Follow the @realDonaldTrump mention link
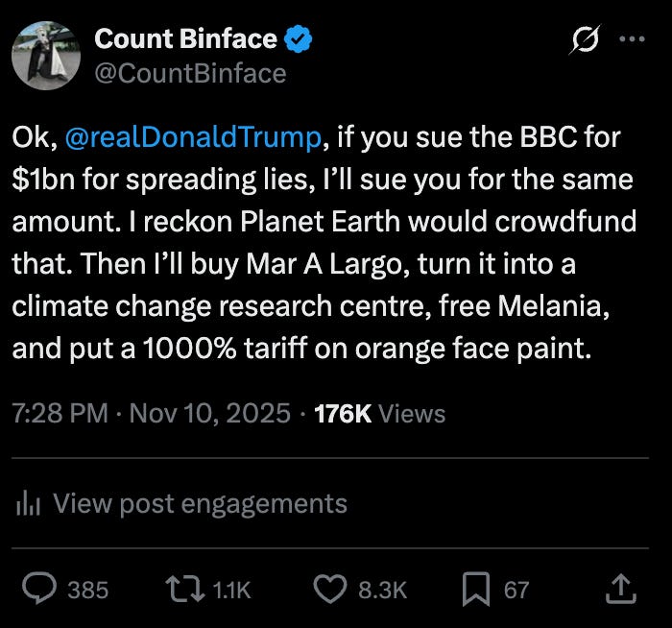The width and height of the screenshot is (672, 628). pyautogui.click(x=192, y=138)
